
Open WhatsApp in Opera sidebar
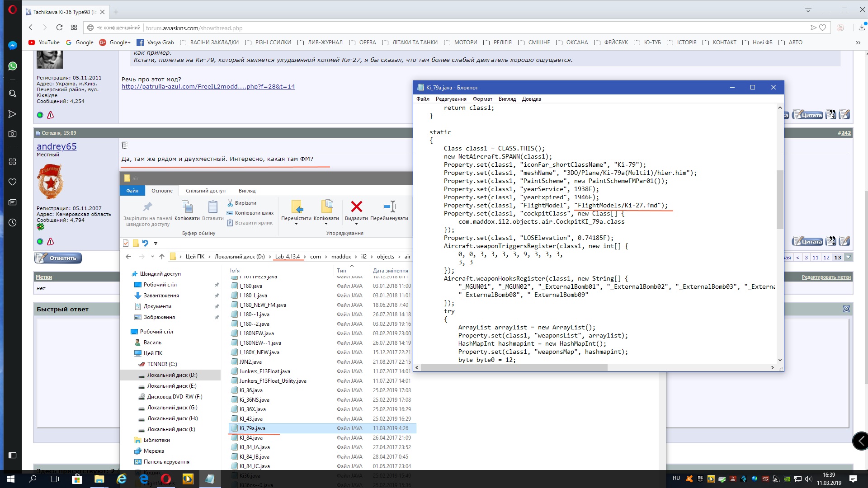(12, 66)
